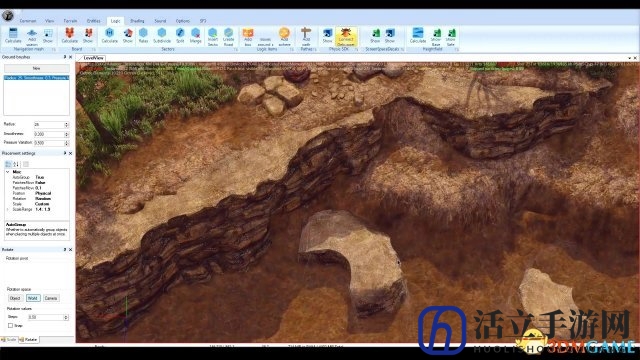Screen dimensions: 640x360
Task: Open the Heightfield group dialog launcher
Action: (x=457, y=49)
